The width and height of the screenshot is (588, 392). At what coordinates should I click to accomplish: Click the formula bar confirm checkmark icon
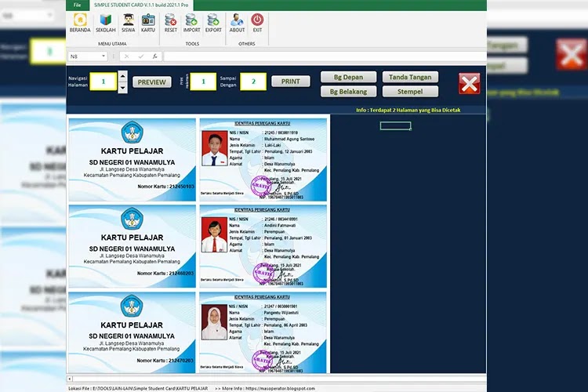tap(140, 56)
